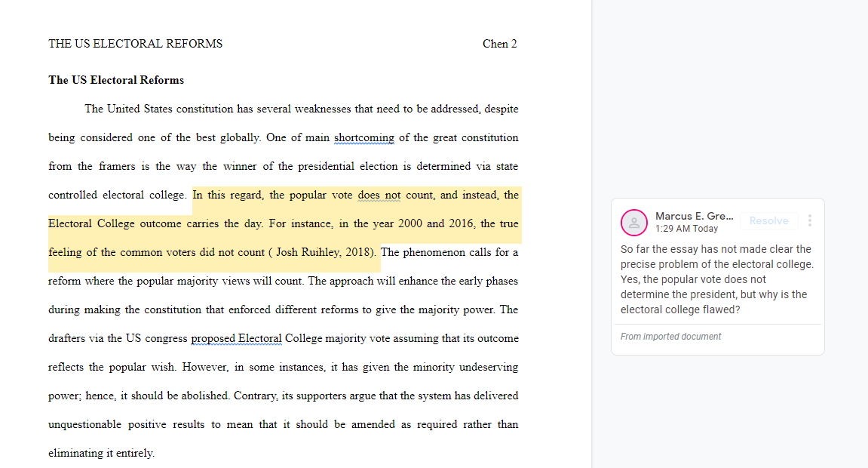Image resolution: width=868 pixels, height=468 pixels.
Task: Click the phrase 'unquestionable positive results'
Action: [x=126, y=424]
